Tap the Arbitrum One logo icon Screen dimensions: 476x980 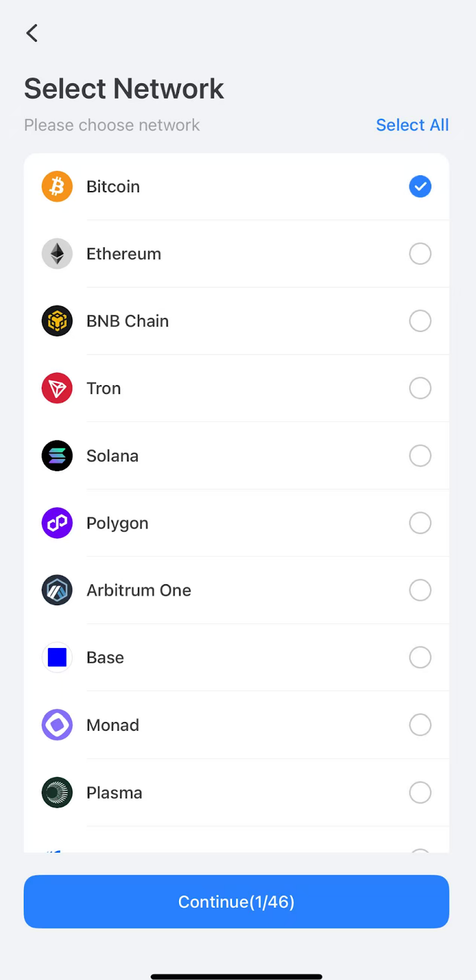57,590
